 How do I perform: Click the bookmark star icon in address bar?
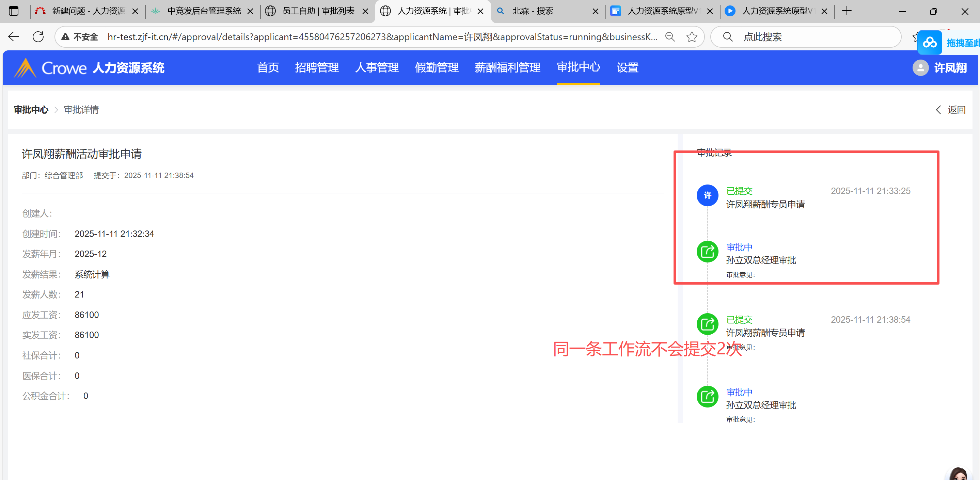click(x=691, y=37)
